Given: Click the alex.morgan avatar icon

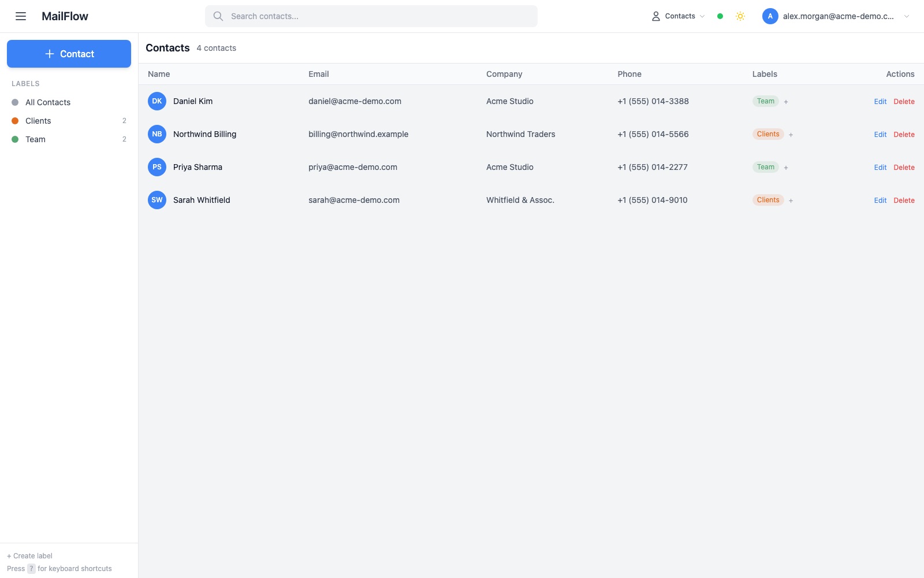Looking at the screenshot, I should [x=770, y=16].
